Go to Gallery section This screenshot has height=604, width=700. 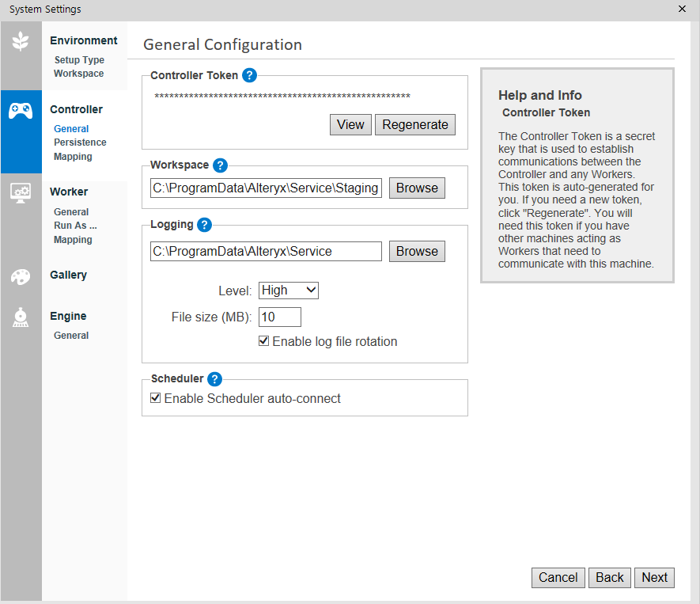(68, 275)
